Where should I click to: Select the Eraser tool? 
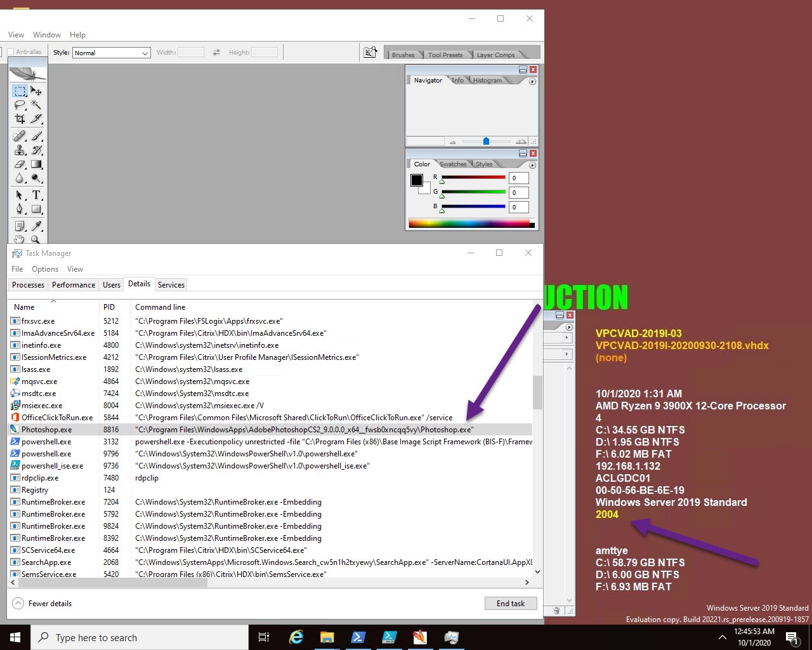tap(20, 164)
